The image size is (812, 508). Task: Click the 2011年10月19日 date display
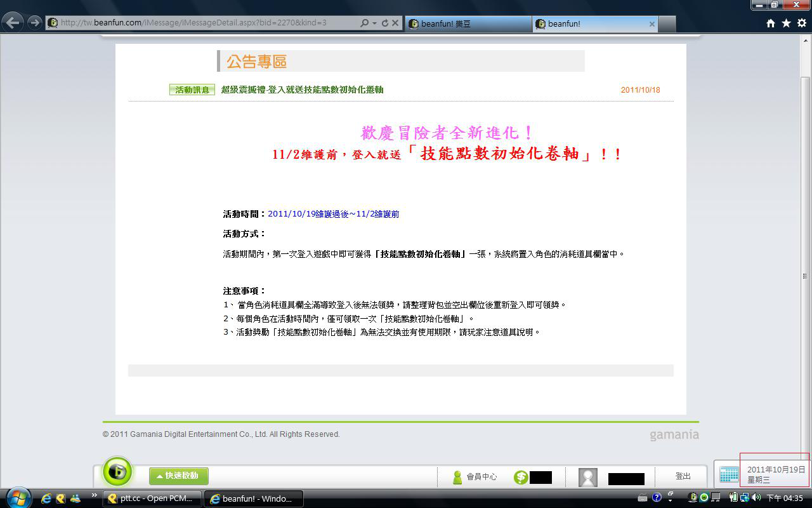tap(776, 469)
